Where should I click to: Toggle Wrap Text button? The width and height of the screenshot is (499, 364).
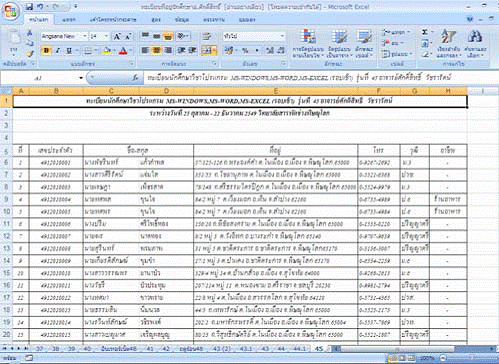[206, 36]
